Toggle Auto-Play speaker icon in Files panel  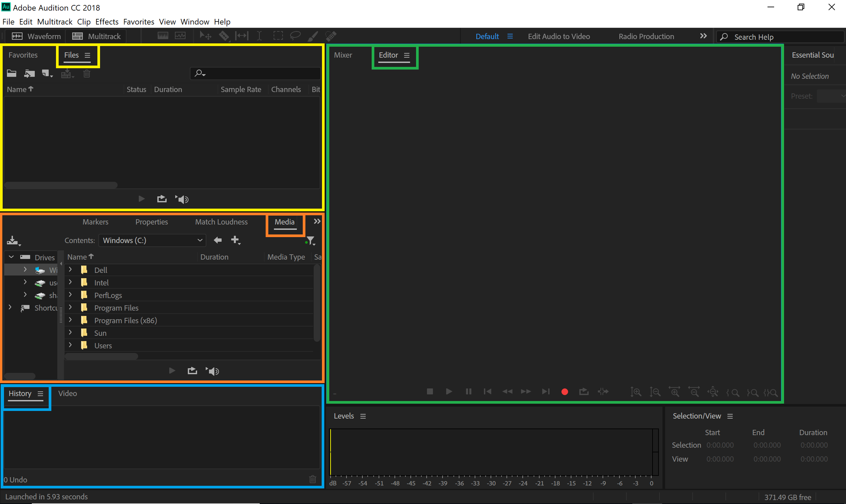pyautogui.click(x=182, y=199)
